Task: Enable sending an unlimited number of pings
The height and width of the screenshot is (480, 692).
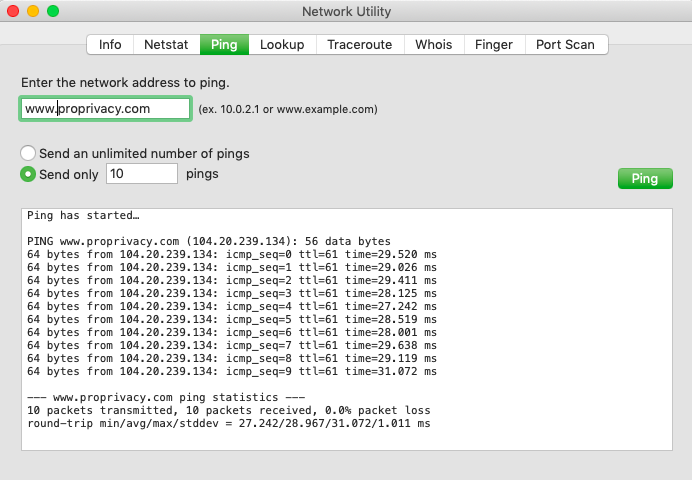Action: coord(30,153)
